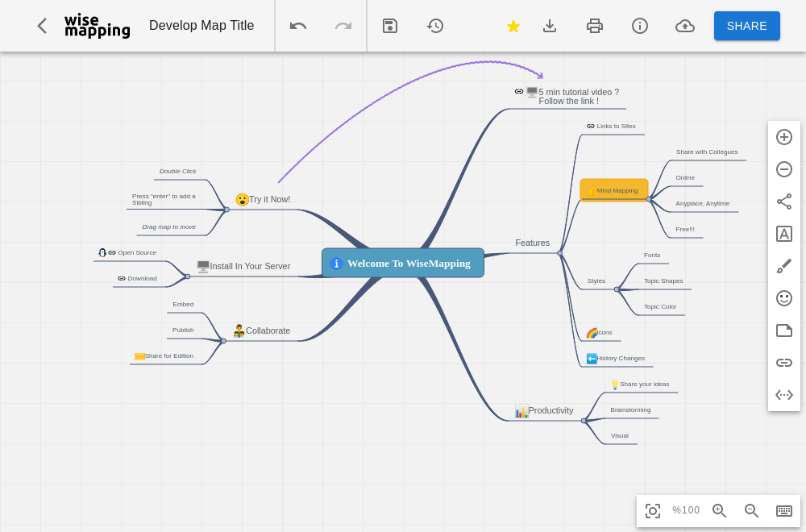This screenshot has height=532, width=806.
Task: Select the 'Share with Collegues' subtopic
Action: click(707, 152)
